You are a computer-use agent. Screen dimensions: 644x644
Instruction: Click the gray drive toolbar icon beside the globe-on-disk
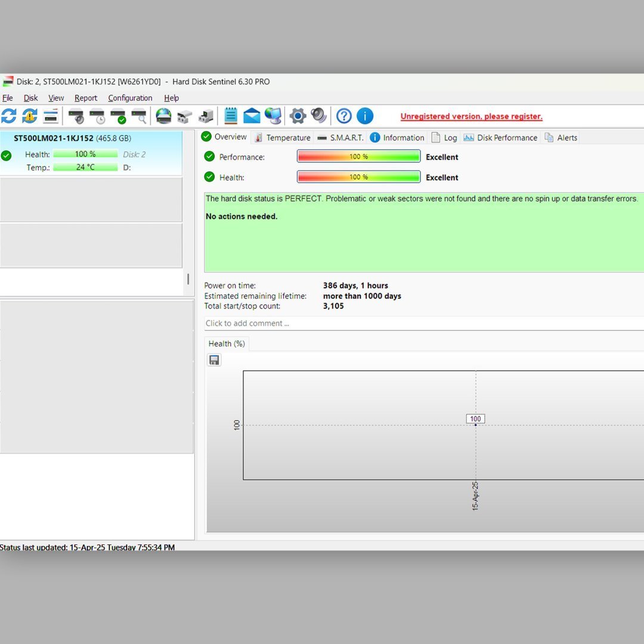click(184, 116)
